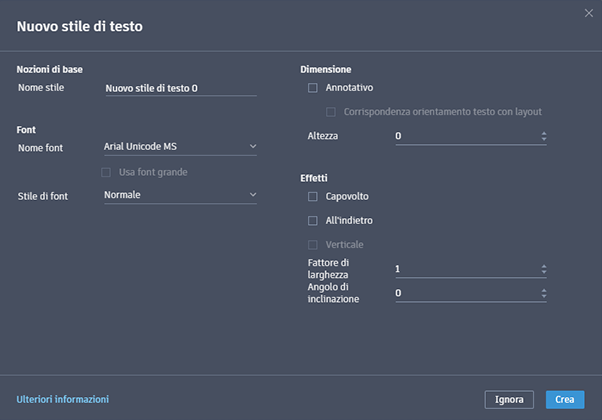The width and height of the screenshot is (602, 420).
Task: Click the Usa font grande checkbox
Action: pyautogui.click(x=108, y=172)
